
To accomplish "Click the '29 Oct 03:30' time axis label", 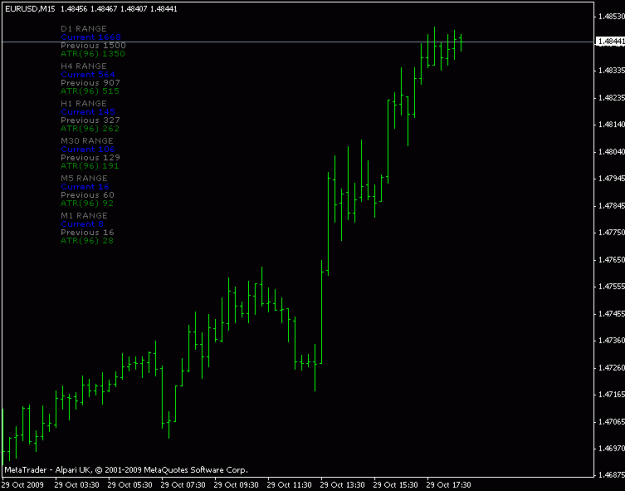I will [x=77, y=485].
